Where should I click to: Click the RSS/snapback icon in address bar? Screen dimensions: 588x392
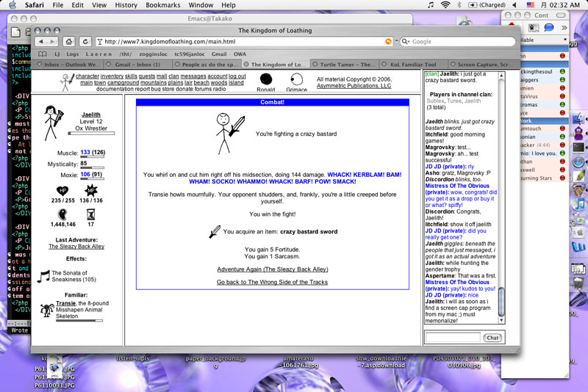(388, 42)
